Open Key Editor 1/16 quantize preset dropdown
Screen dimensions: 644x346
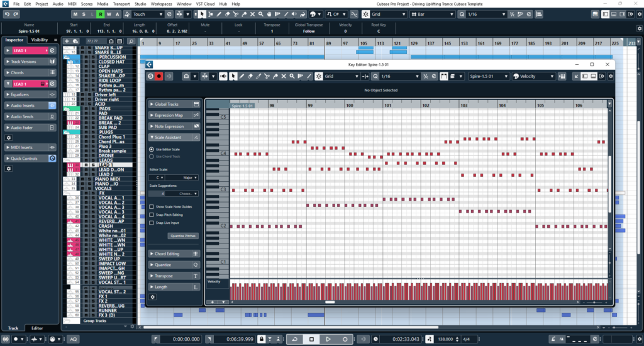[400, 76]
